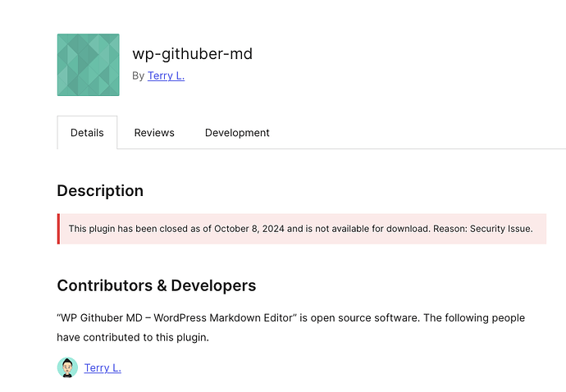Open the Details tab
This screenshot has width=566, height=392.
(87, 133)
